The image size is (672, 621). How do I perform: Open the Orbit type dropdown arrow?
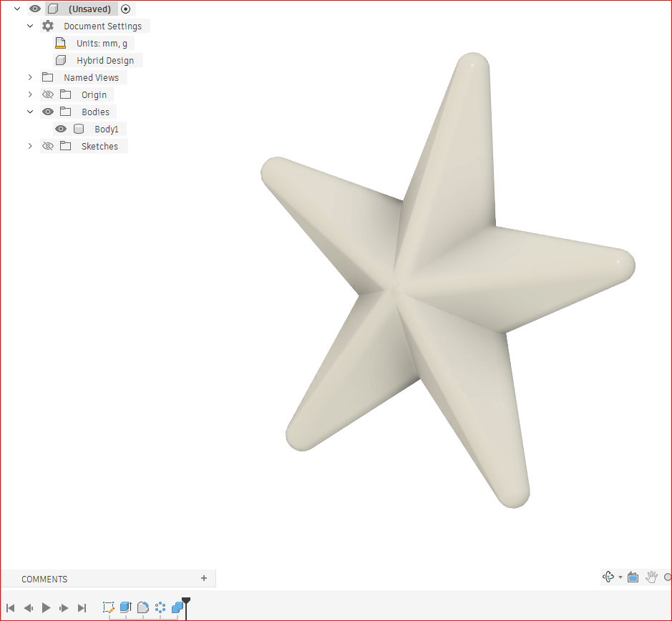tap(620, 577)
